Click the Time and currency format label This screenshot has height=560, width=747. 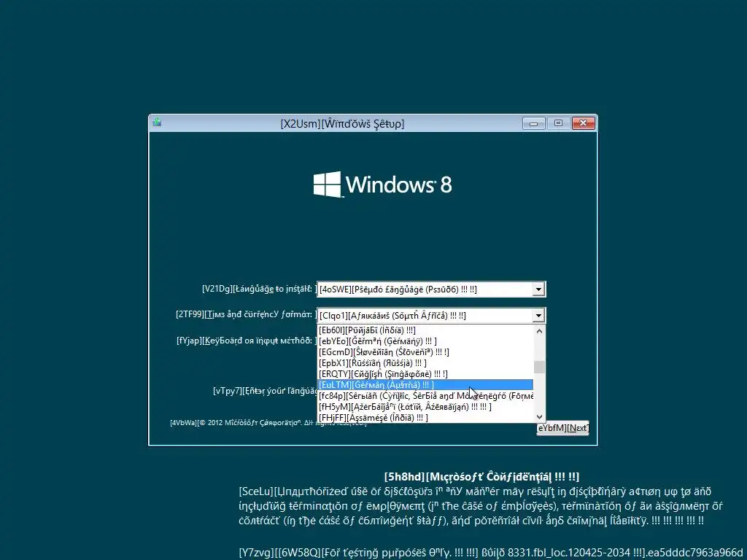click(247, 314)
